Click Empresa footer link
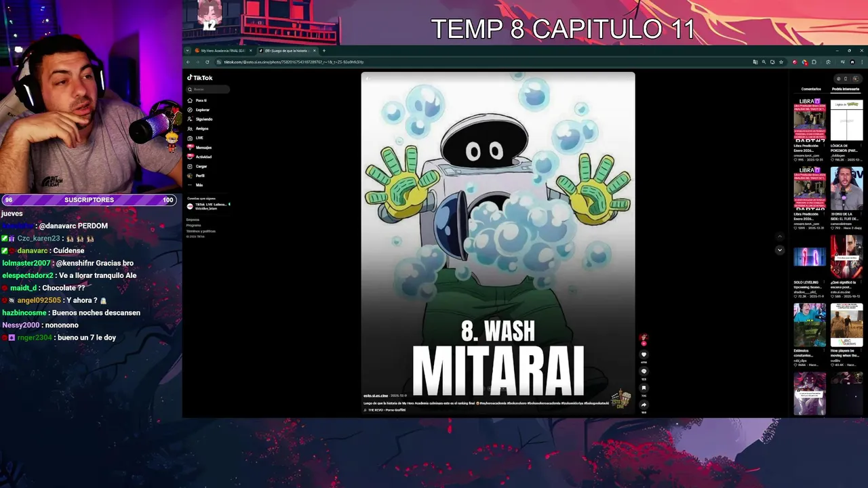The width and height of the screenshot is (868, 488). point(193,220)
